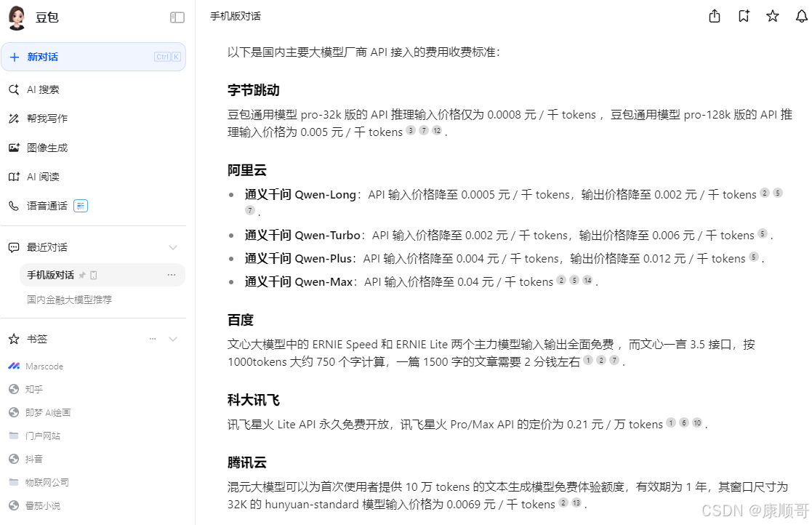
Task: Open more options for 手机版对话
Action: tap(172, 275)
